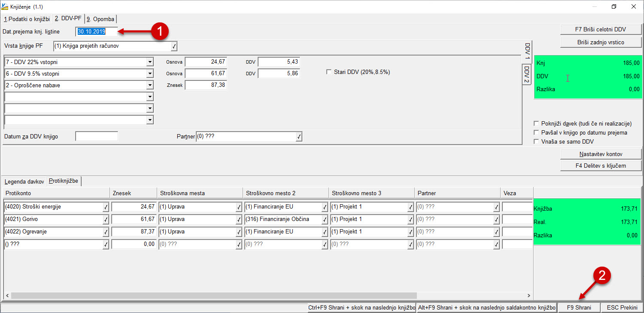644x313 pixels.
Task: Check Vnaša se samo DDV
Action: [536, 141]
